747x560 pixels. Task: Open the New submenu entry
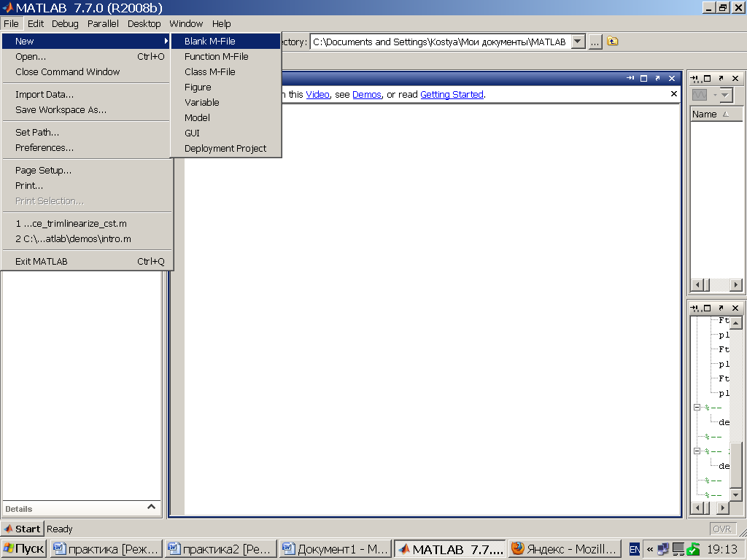pyautogui.click(x=86, y=41)
